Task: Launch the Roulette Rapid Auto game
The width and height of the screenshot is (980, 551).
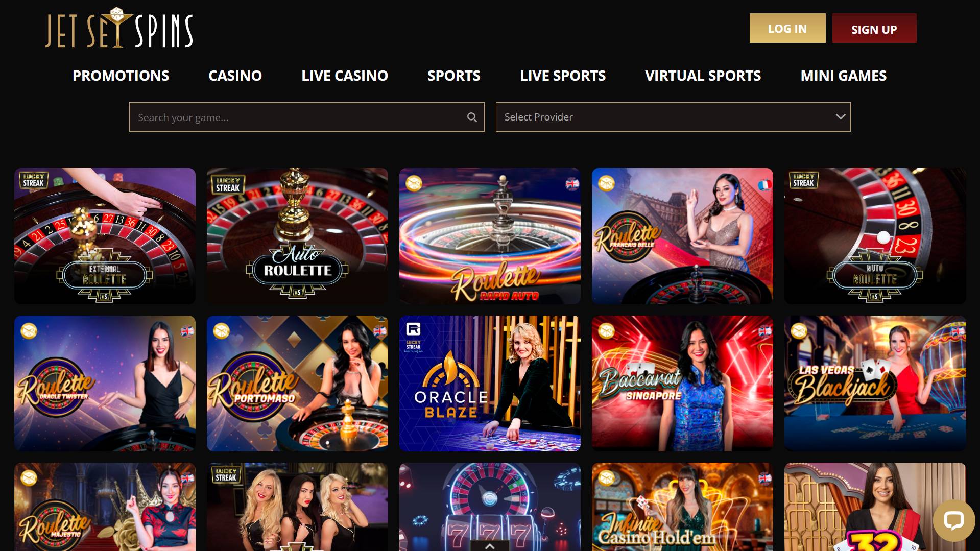Action: [x=490, y=236]
